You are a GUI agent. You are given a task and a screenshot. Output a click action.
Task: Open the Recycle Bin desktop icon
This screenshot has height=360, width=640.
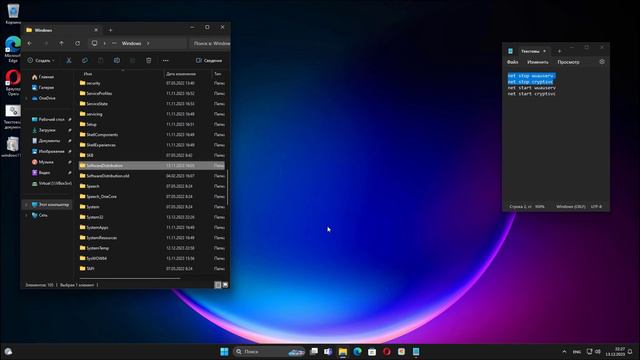coord(13,14)
